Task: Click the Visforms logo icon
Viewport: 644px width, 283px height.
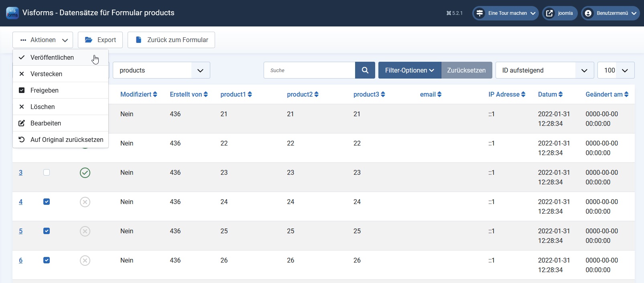Action: click(12, 13)
